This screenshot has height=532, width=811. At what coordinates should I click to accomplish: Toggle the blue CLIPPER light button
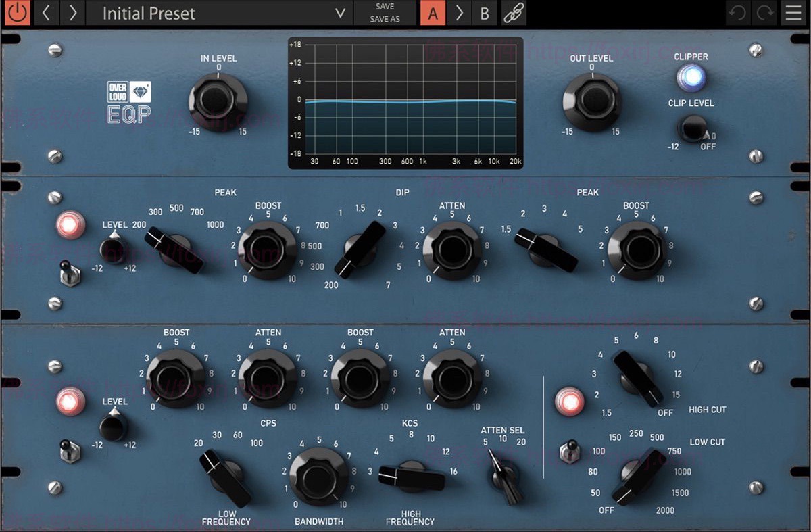691,78
